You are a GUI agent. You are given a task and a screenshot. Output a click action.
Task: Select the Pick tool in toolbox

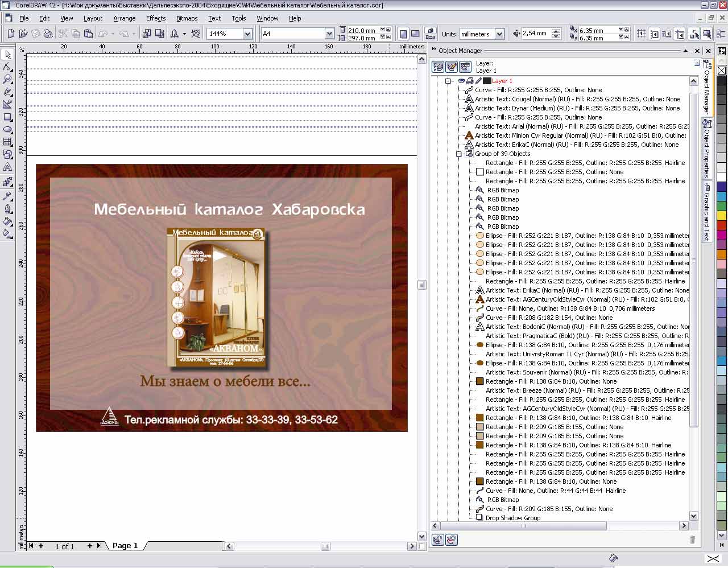pyautogui.click(x=7, y=55)
